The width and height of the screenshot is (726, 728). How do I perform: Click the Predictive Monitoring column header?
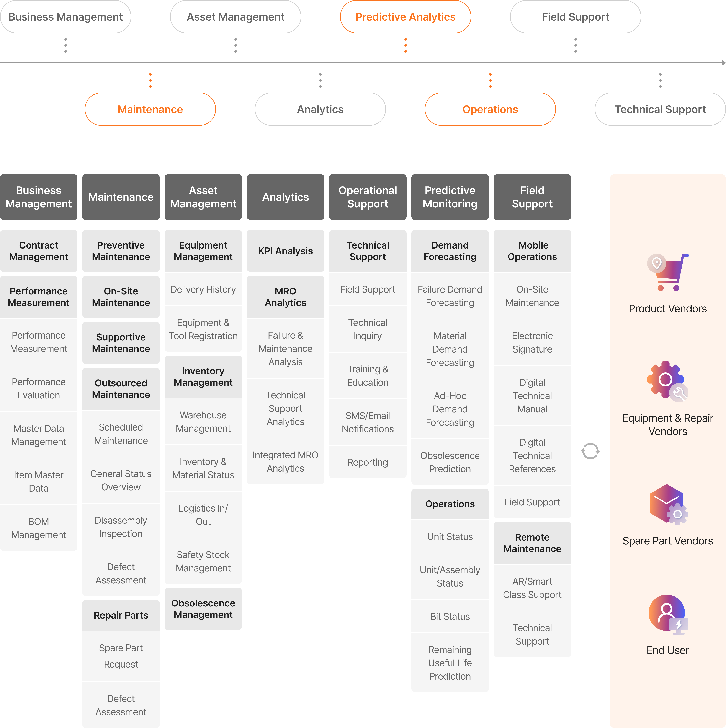pos(450,197)
